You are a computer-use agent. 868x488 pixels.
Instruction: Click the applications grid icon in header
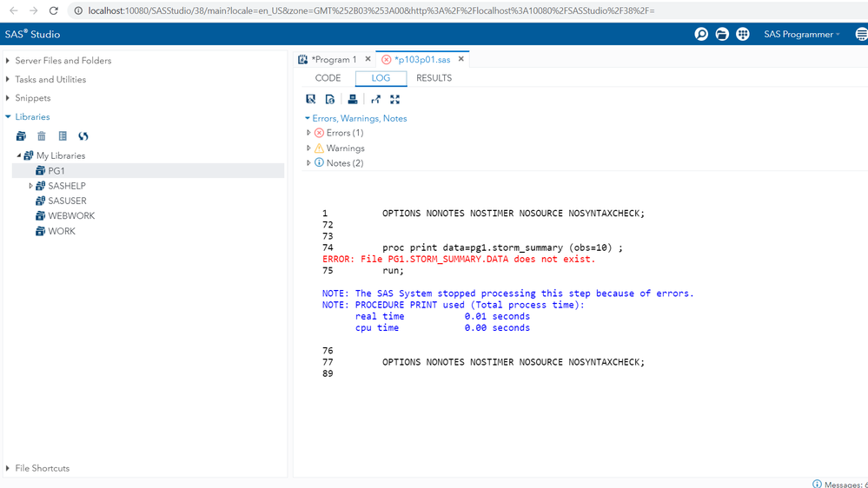743,34
